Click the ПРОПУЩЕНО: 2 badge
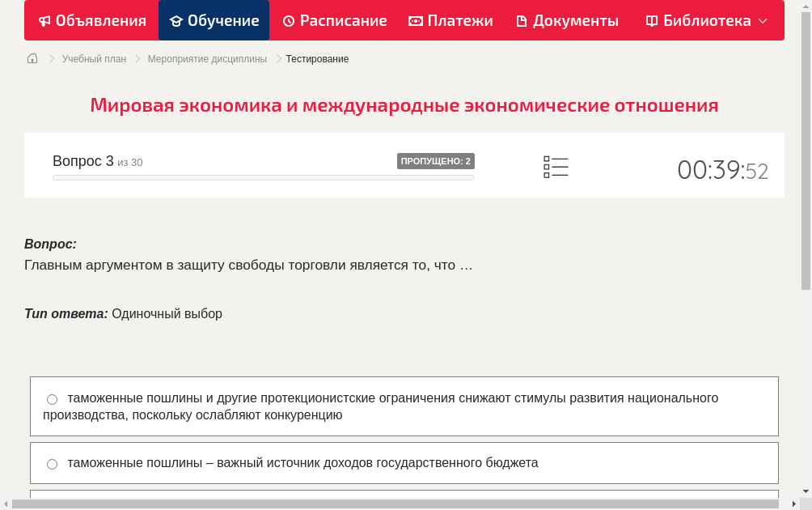Screen dimensions: 812x510 (437, 161)
